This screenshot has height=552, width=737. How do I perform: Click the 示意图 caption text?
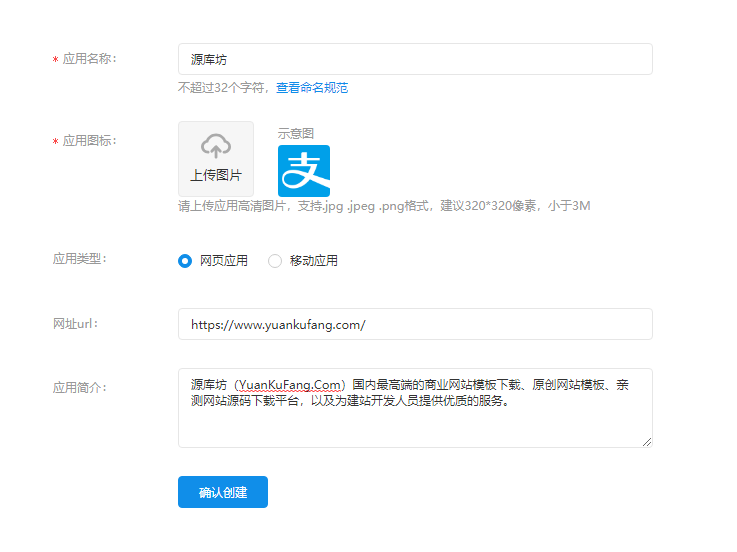(295, 134)
